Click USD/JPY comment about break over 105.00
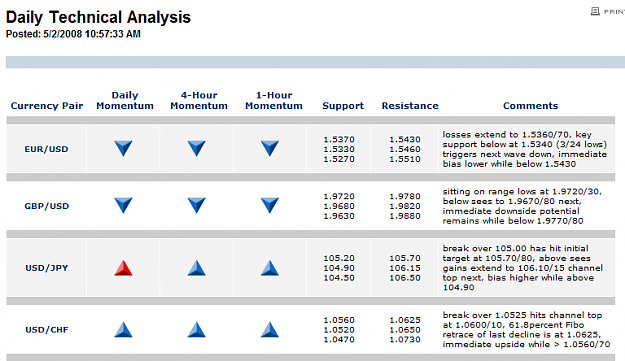Screen dimensions: 625x361 click(x=523, y=268)
